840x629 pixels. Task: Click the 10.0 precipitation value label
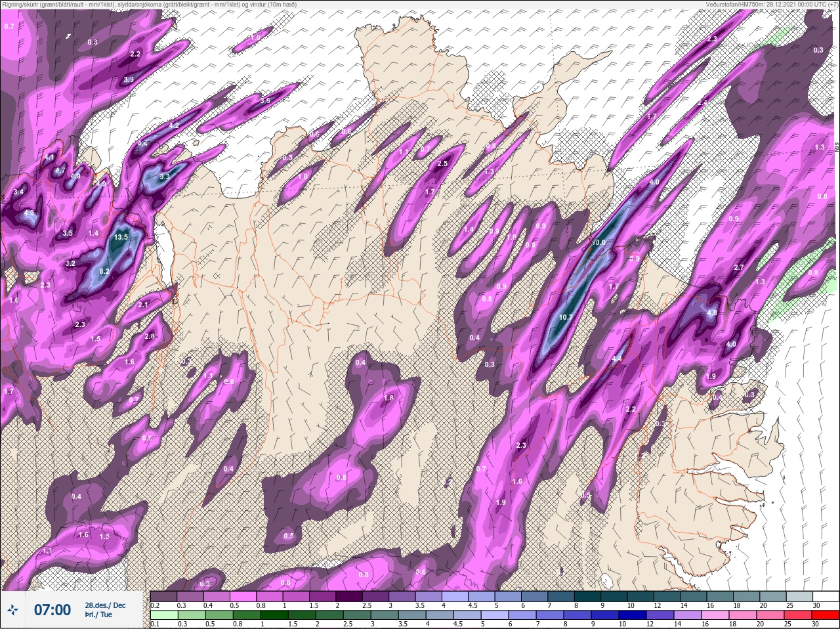coord(598,243)
